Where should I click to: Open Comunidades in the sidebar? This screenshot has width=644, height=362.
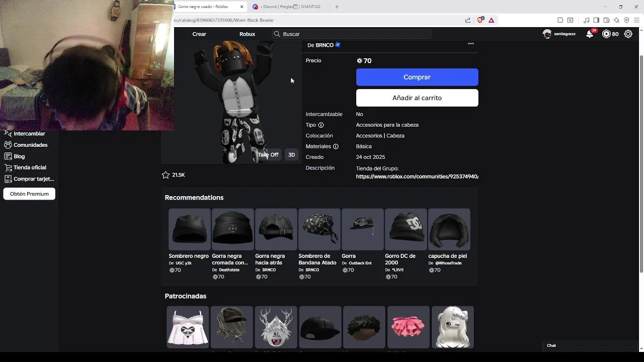(30, 145)
